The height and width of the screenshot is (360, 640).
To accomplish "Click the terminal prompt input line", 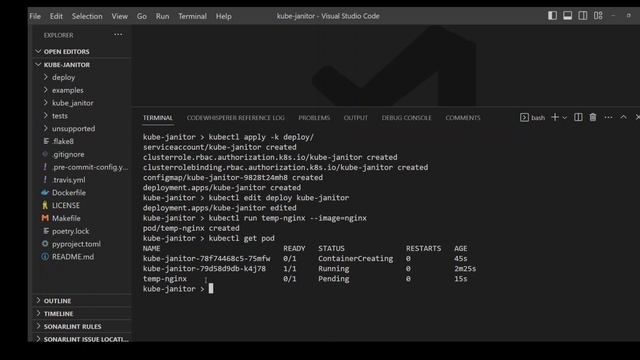I will [178, 289].
